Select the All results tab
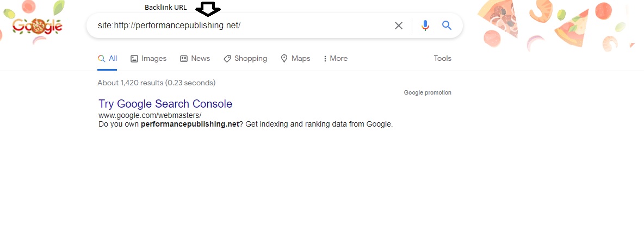 (108, 59)
